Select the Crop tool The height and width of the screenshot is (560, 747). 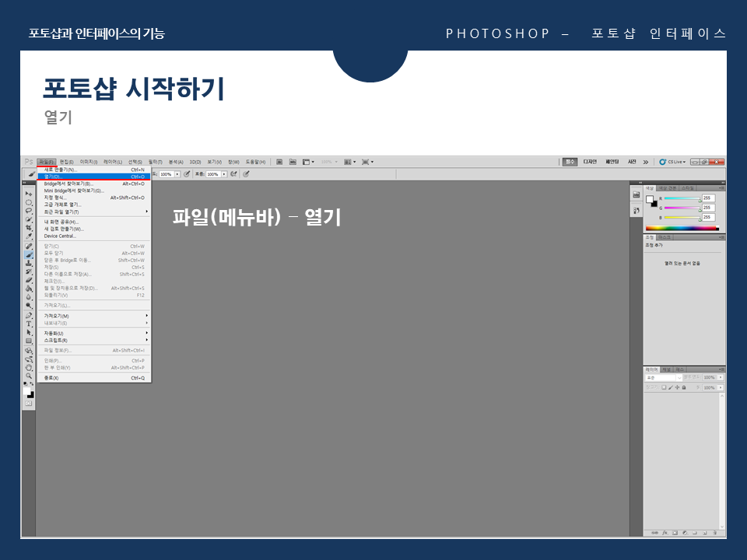(x=29, y=228)
